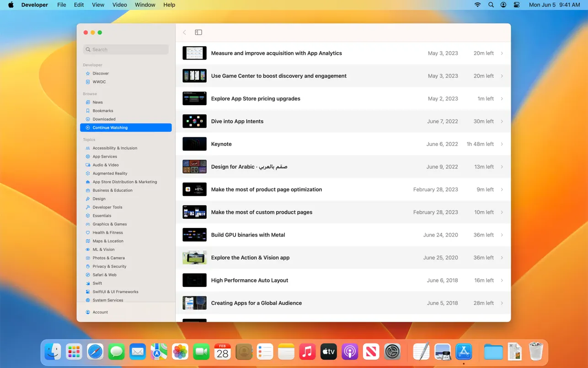Select the WWDC sidebar icon

[88, 82]
